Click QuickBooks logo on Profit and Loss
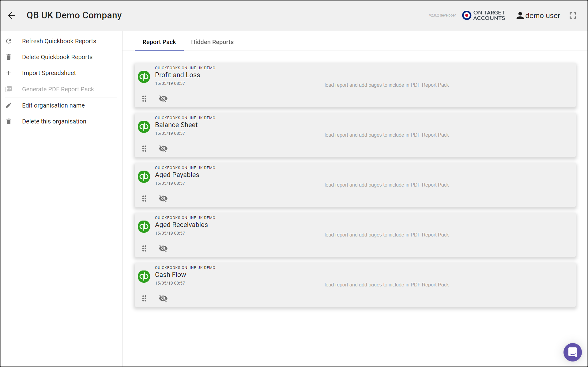Viewport: 588px width, 367px height. (144, 77)
